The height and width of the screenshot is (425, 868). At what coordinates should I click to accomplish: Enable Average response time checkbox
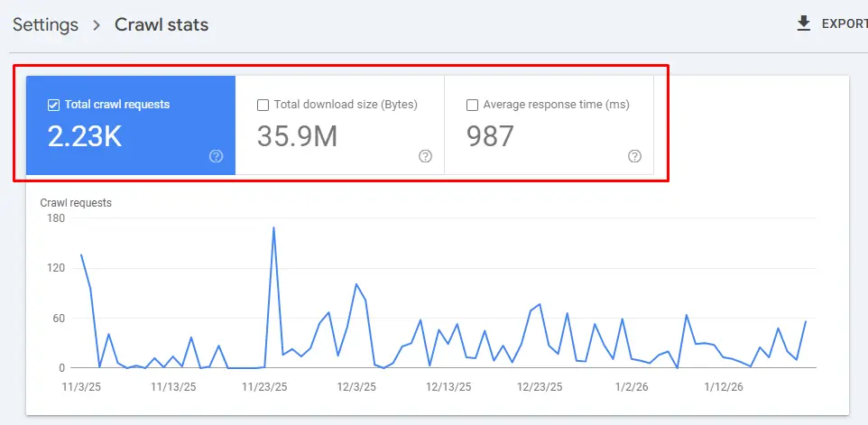tap(472, 105)
